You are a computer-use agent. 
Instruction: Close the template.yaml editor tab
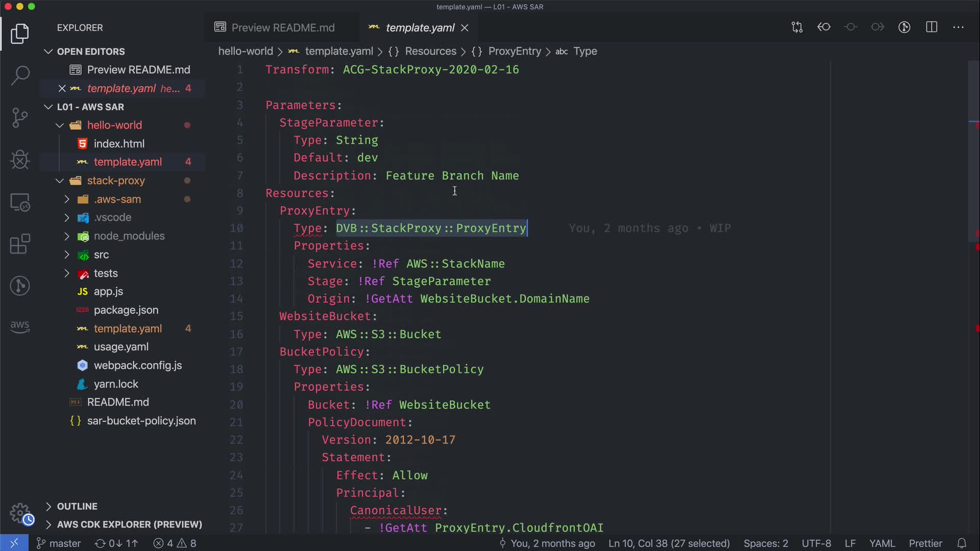click(x=464, y=28)
